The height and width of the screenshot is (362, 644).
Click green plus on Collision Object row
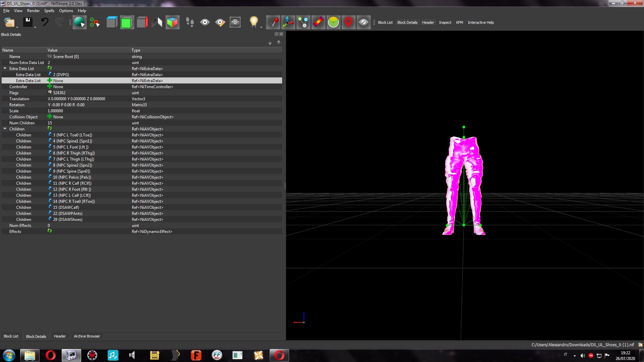(x=50, y=117)
